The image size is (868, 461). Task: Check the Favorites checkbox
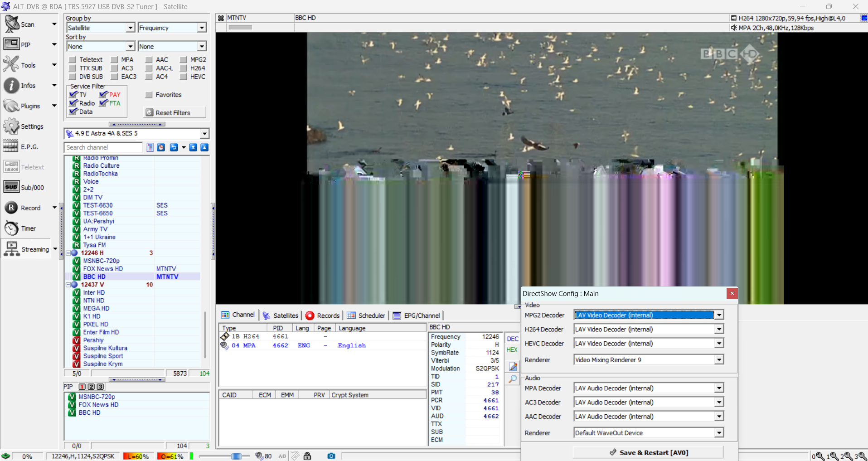coord(149,95)
